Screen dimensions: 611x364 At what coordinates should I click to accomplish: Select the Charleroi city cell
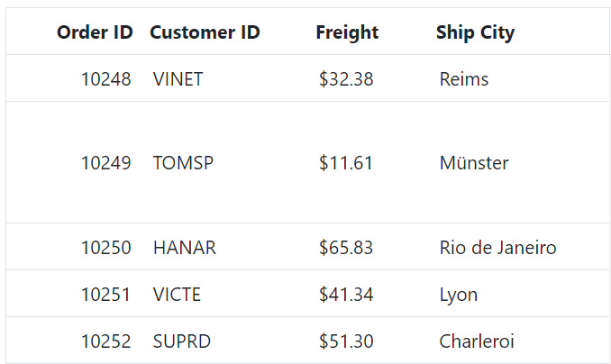coord(477,342)
